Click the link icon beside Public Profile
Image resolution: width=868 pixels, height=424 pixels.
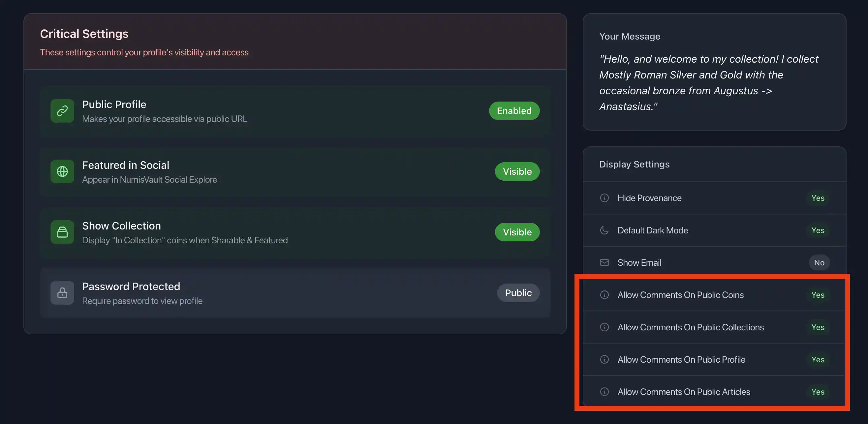coord(62,111)
